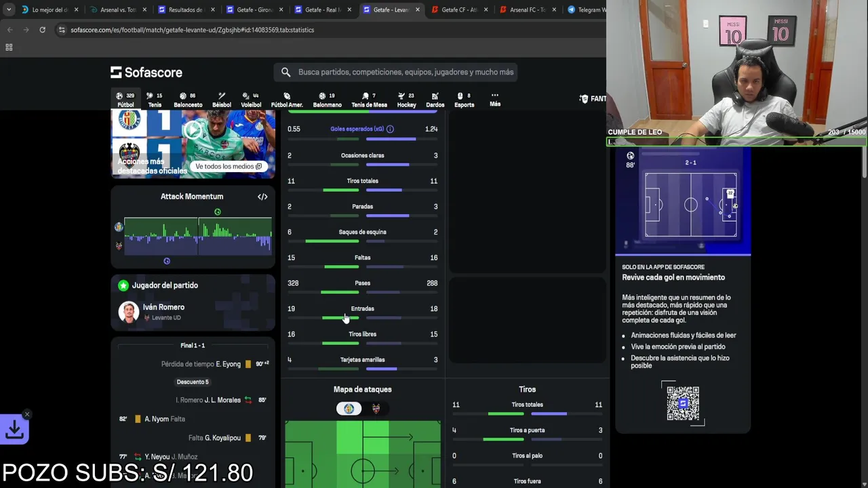Screen dimensions: 868x488
Task: Open the Esports category
Action: [464, 100]
